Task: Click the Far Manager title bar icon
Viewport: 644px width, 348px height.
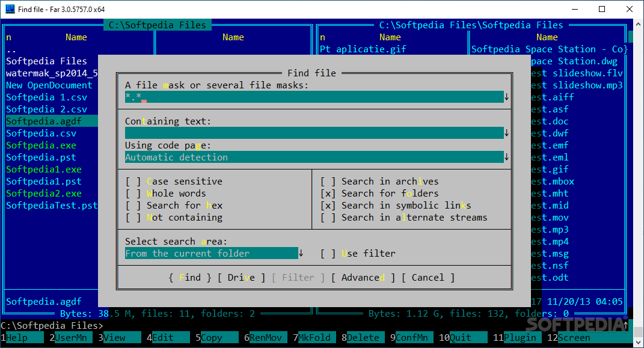Action: (x=10, y=9)
